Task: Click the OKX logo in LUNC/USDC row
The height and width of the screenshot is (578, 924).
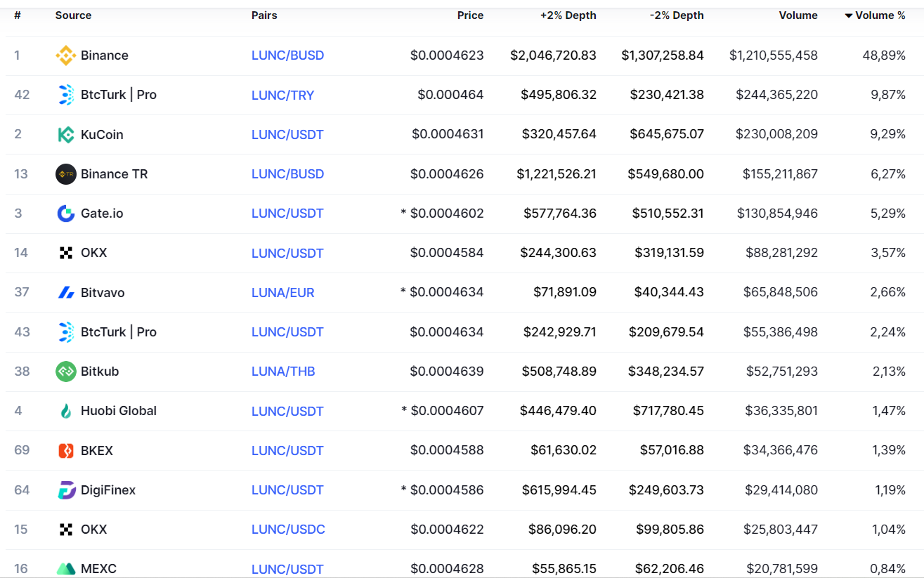Action: 66,530
